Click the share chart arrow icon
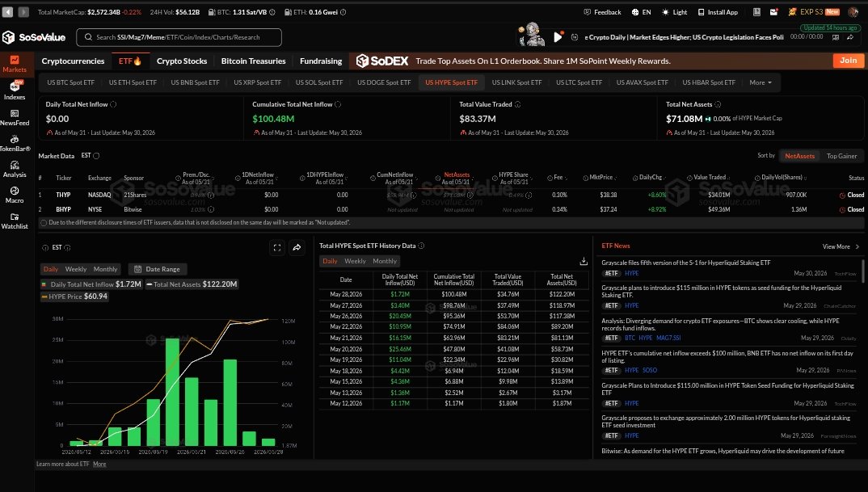 297,247
